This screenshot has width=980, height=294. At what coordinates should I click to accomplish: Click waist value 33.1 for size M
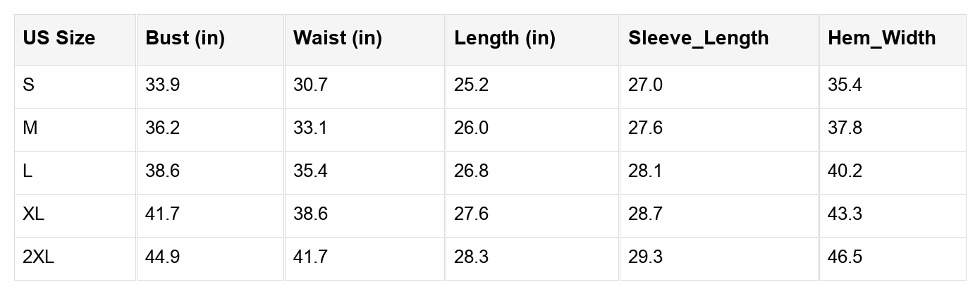(x=310, y=128)
